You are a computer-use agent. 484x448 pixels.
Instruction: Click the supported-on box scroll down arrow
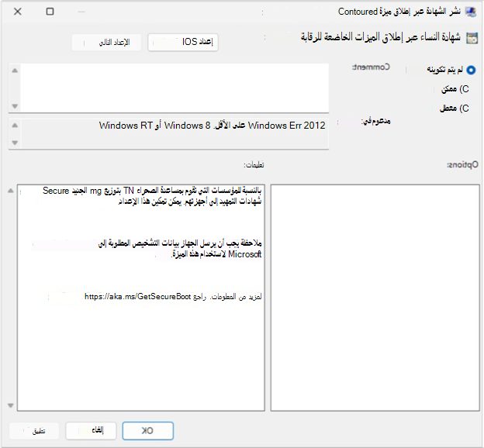15,143
